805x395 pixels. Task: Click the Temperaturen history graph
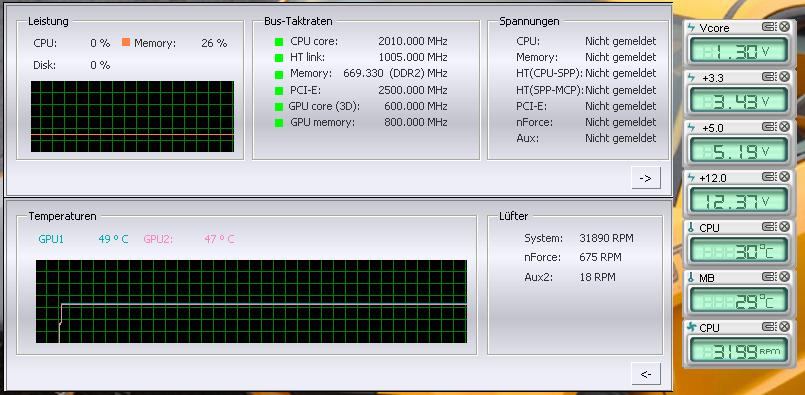point(252,302)
